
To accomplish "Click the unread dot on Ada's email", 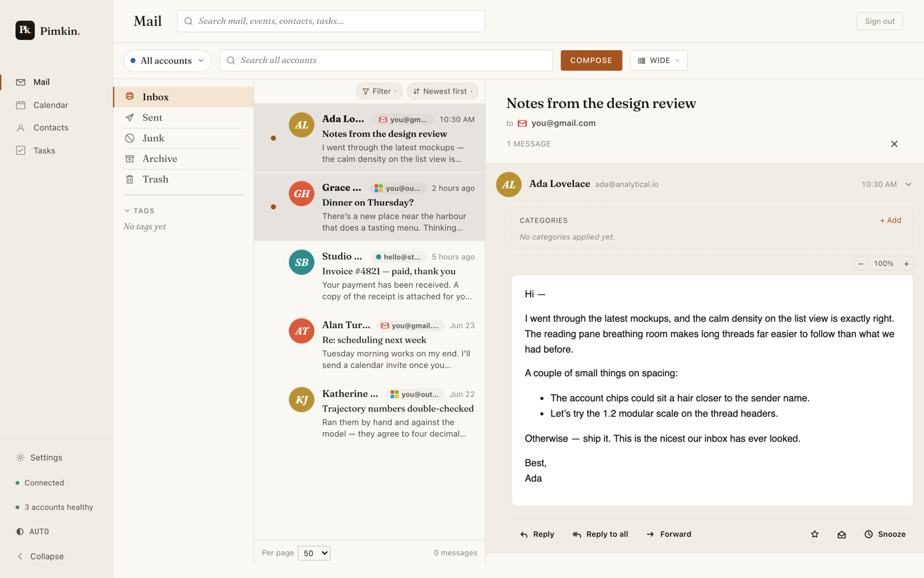I will pos(273,138).
